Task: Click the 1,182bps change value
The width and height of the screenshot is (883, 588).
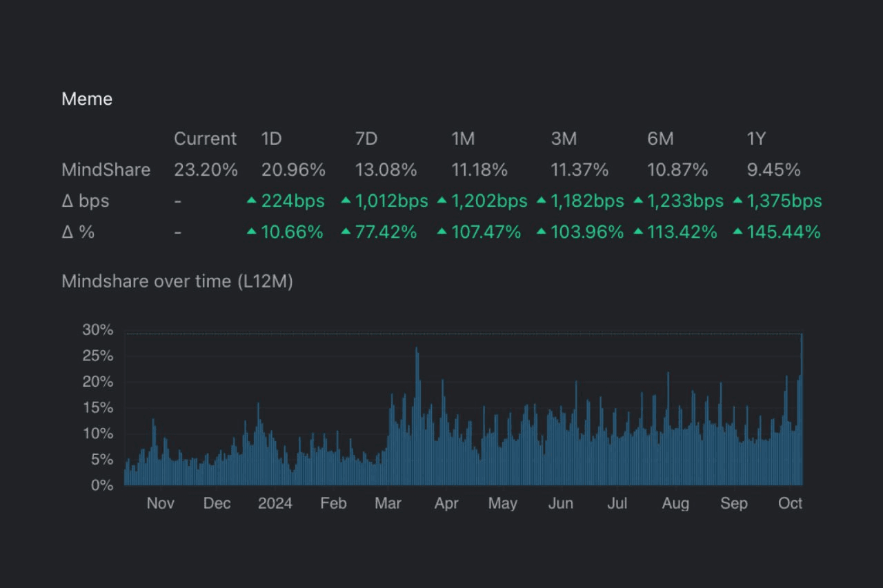Action: pos(587,201)
